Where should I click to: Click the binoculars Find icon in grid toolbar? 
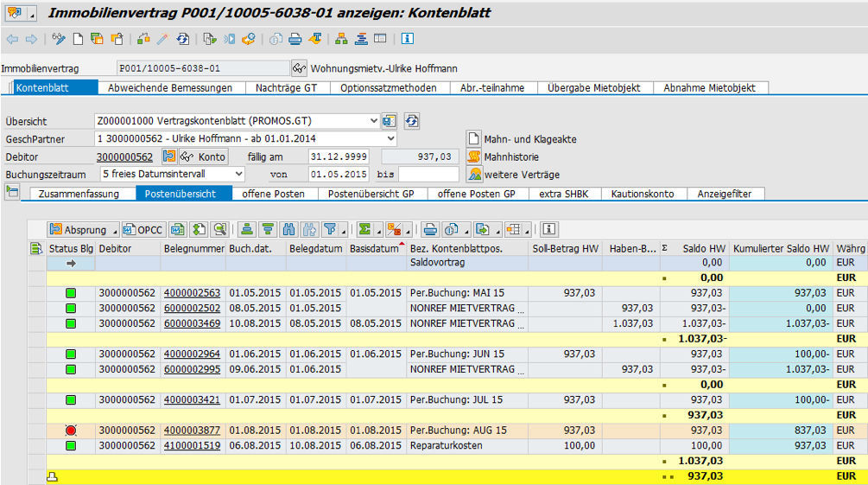click(x=288, y=229)
